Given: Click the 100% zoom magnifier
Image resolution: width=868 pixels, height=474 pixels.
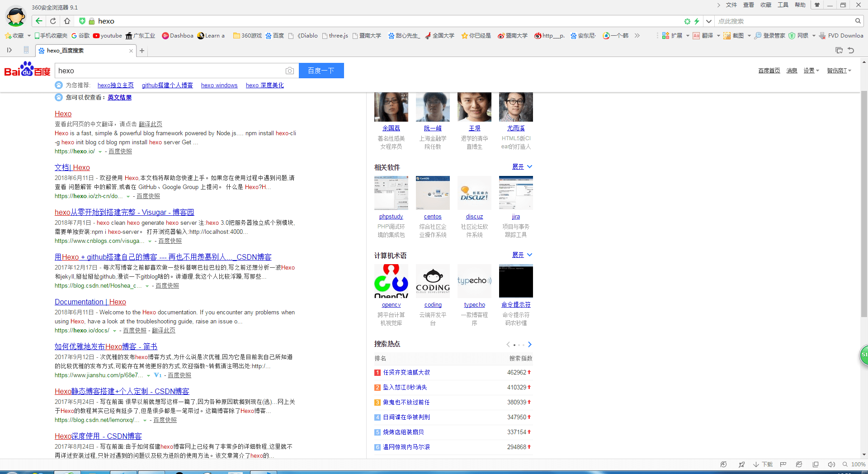Looking at the screenshot, I should pyautogui.click(x=845, y=465).
